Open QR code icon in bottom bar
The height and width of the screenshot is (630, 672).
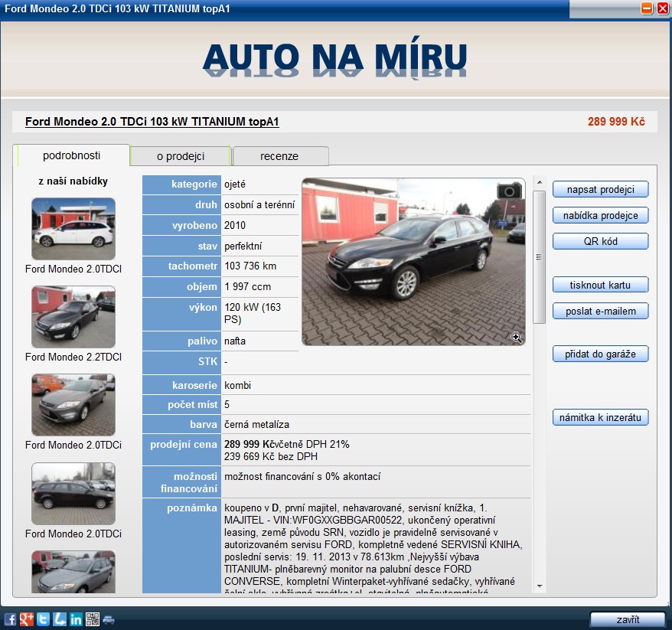(93, 619)
